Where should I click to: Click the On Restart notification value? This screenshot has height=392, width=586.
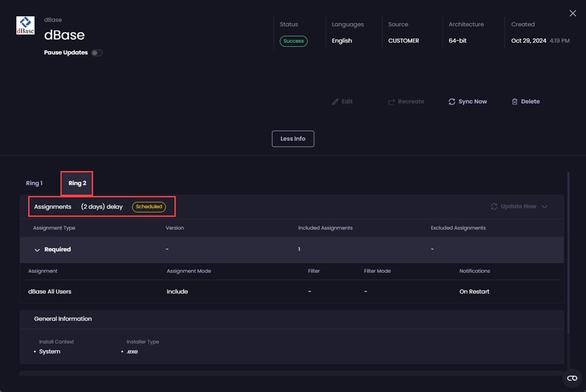click(474, 292)
